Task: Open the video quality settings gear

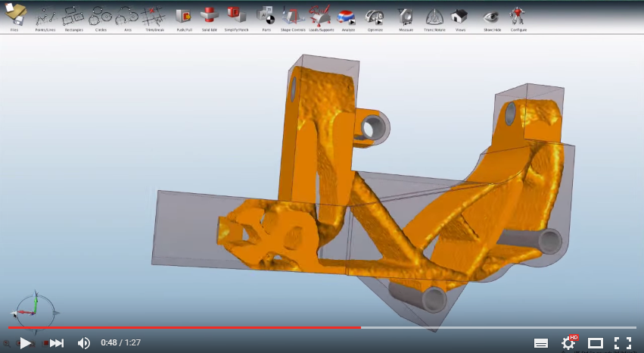Action: coord(568,343)
